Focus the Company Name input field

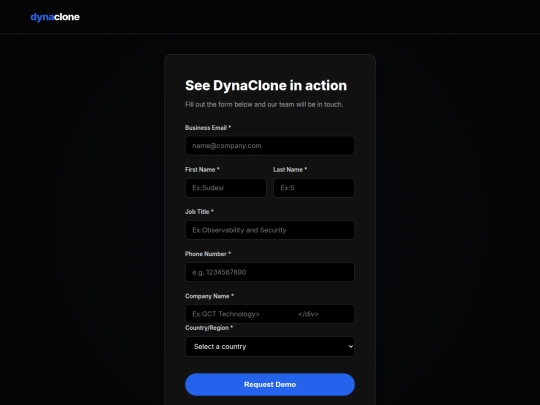point(270,314)
